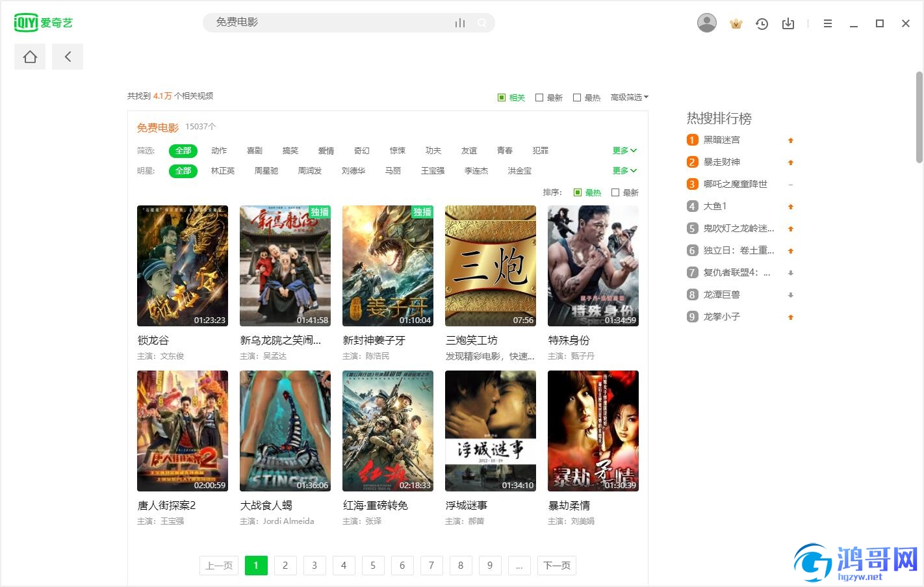Image resolution: width=924 pixels, height=587 pixels.
Task: Go to page 5
Action: (x=373, y=566)
